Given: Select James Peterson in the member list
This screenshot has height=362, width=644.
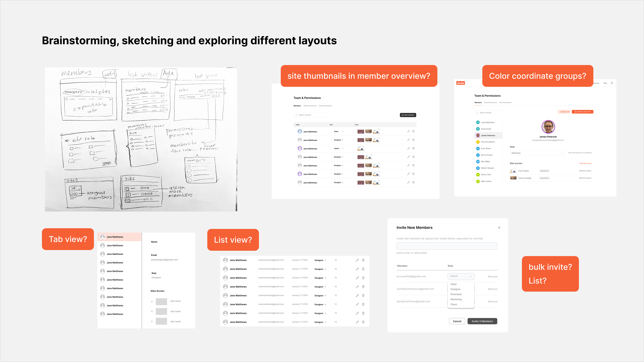Looking at the screenshot, I should pyautogui.click(x=488, y=135).
